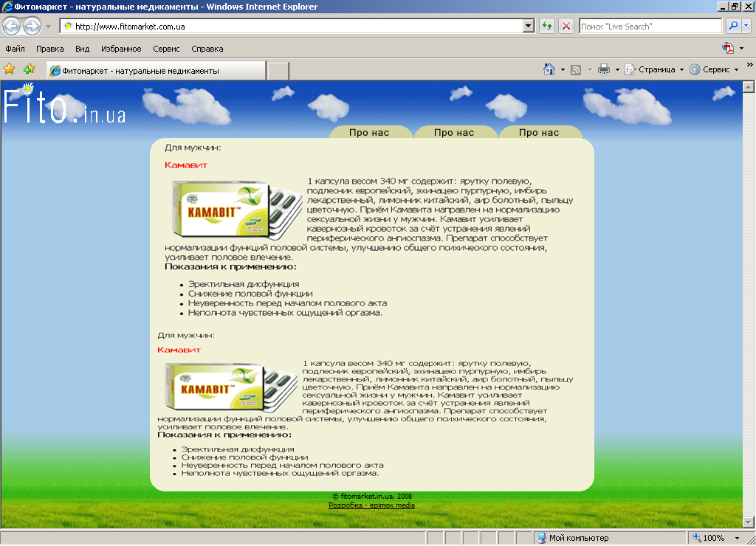Open a new blank tab button
This screenshot has height=546, width=756.
click(x=278, y=71)
